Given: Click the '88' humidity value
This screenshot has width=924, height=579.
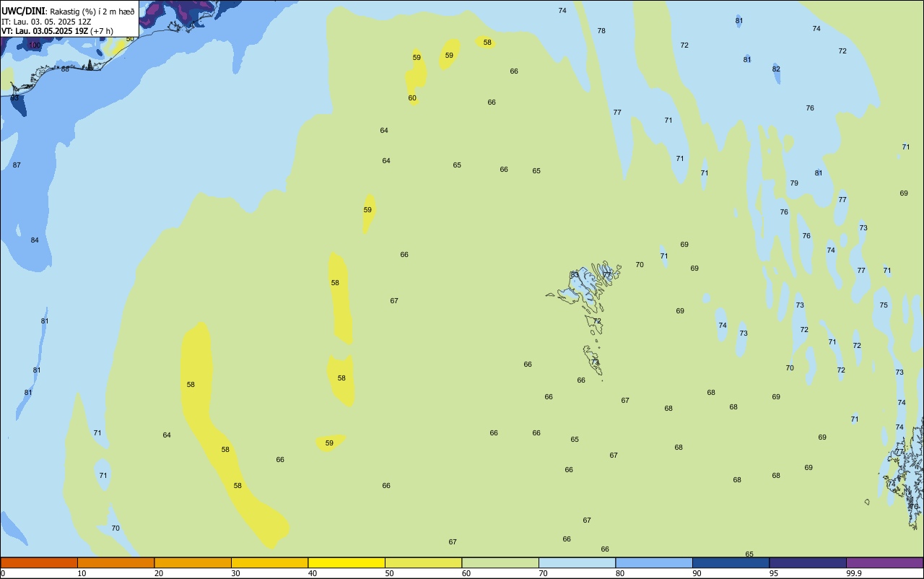Looking at the screenshot, I should (65, 69).
